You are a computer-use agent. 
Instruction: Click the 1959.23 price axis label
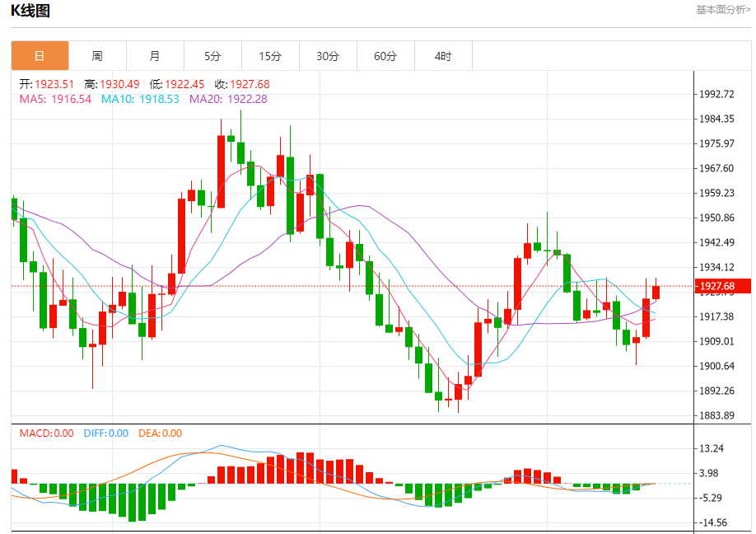pyautogui.click(x=717, y=193)
